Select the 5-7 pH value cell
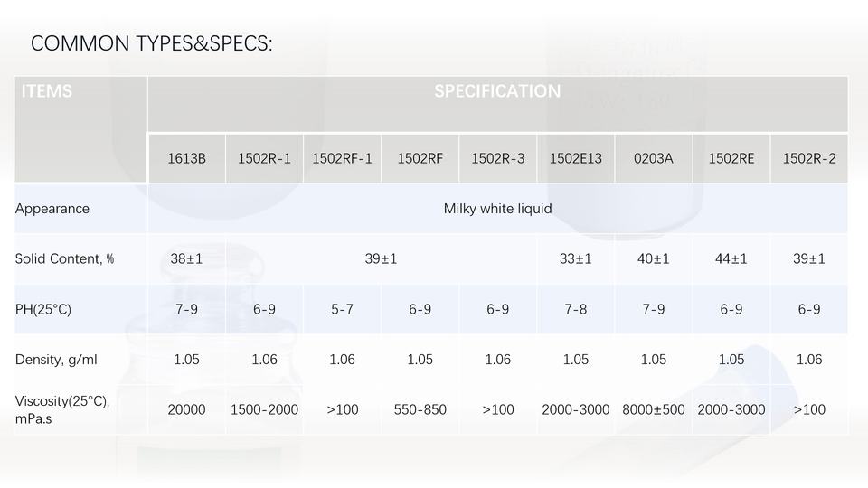Viewport: 868px width, 488px height. point(342,309)
